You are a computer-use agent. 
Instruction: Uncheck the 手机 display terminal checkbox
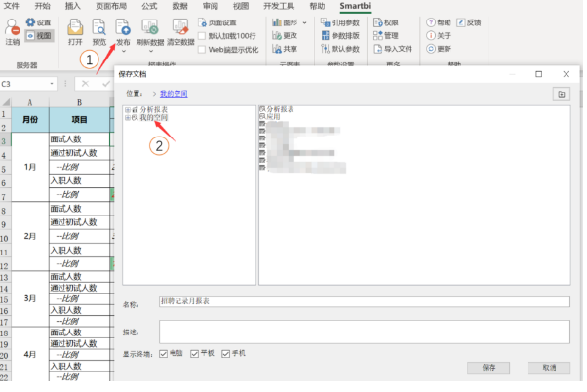coord(225,354)
